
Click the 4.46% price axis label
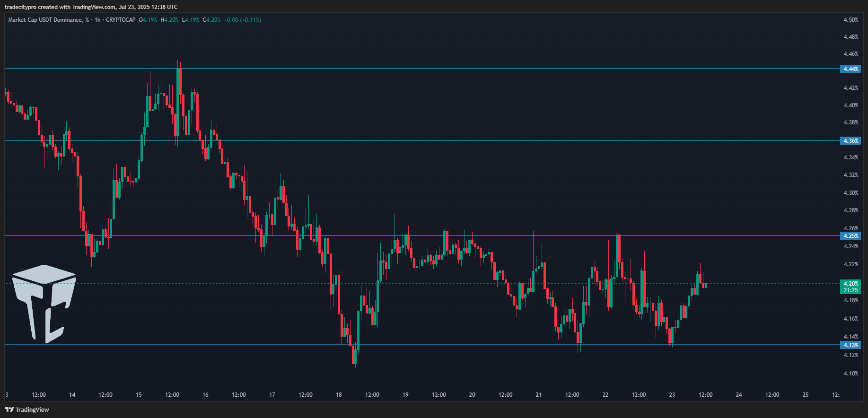(851, 54)
